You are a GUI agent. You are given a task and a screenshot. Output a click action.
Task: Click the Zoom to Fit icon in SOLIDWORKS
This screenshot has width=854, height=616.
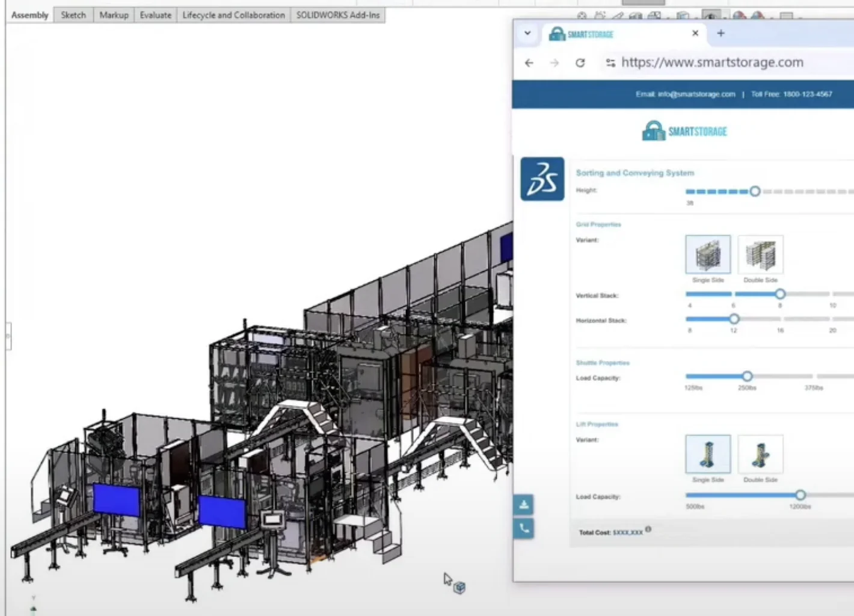click(582, 16)
